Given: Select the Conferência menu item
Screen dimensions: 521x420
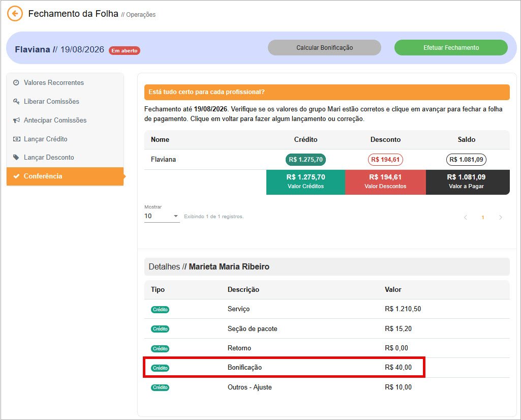Looking at the screenshot, I should pyautogui.click(x=65, y=176).
